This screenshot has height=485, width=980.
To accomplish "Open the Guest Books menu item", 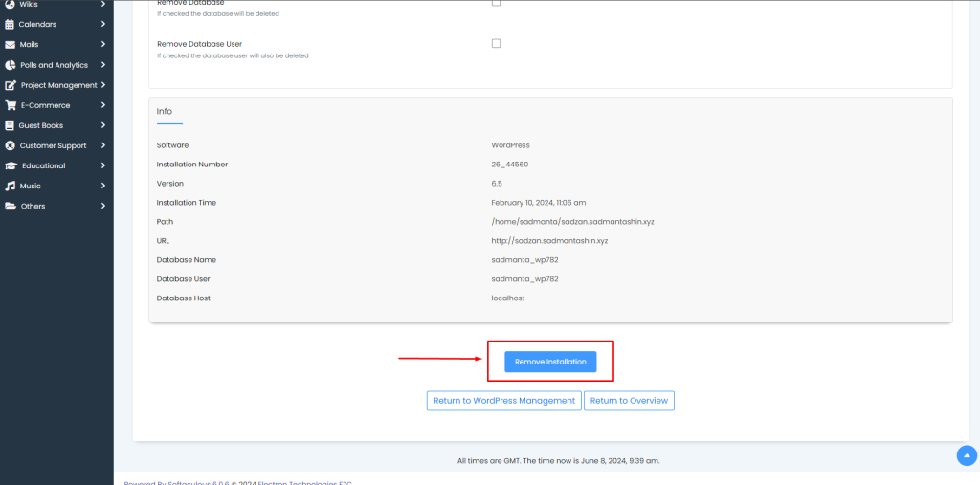I will (x=40, y=125).
